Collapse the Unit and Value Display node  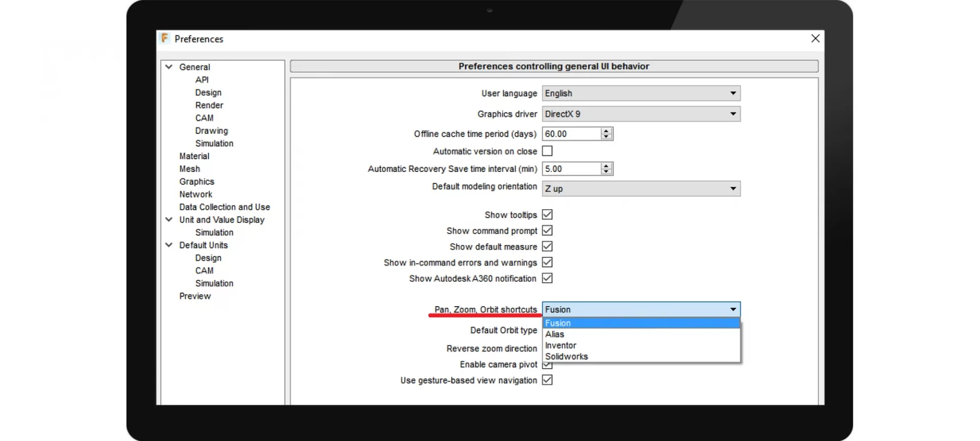169,219
